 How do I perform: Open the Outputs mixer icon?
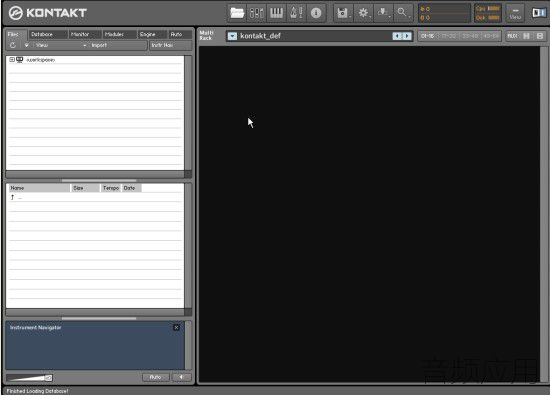pyautogui.click(x=256, y=13)
